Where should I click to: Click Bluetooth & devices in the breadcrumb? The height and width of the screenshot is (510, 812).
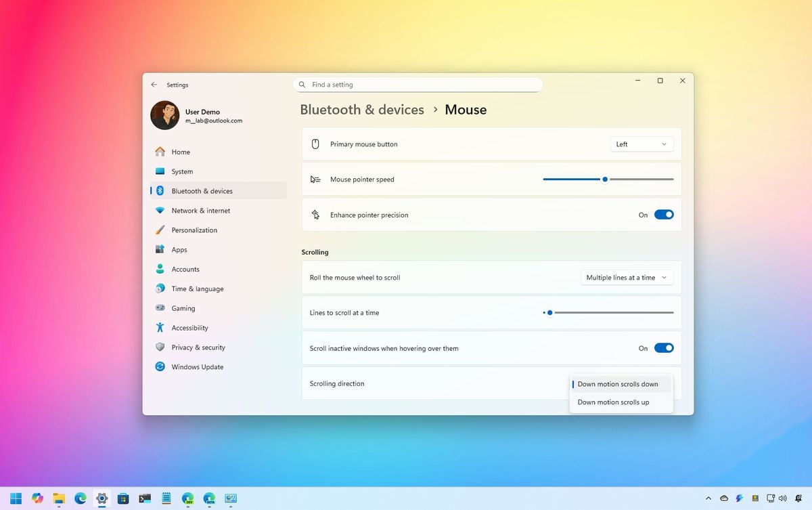point(362,109)
